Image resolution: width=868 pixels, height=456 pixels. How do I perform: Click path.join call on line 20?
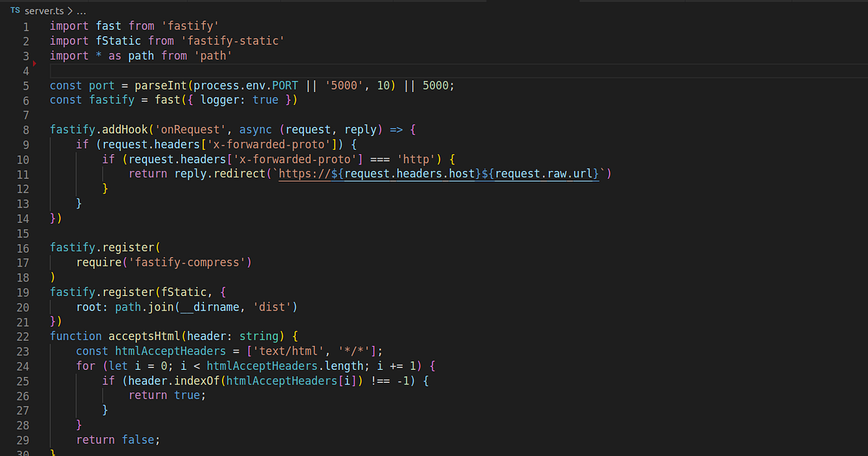[x=144, y=307]
